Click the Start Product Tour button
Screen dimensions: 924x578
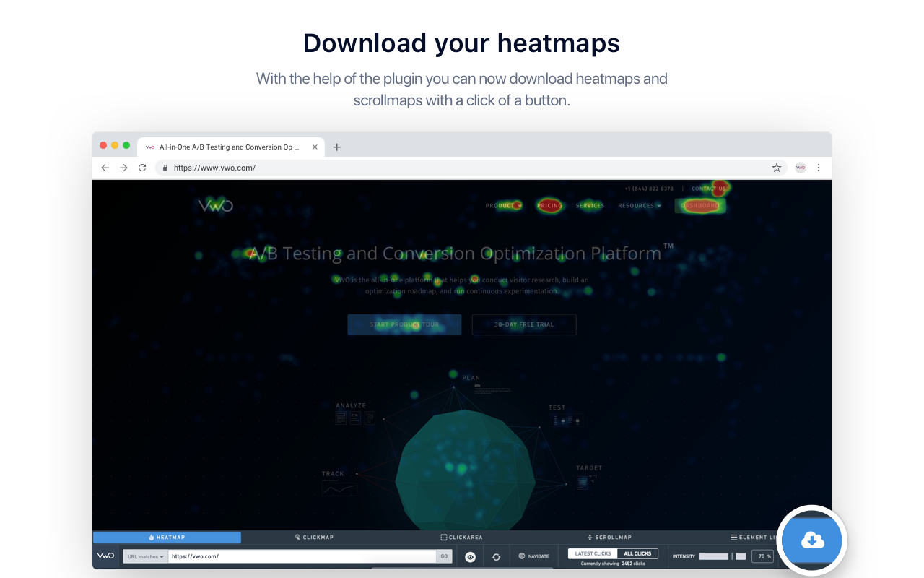coord(404,324)
